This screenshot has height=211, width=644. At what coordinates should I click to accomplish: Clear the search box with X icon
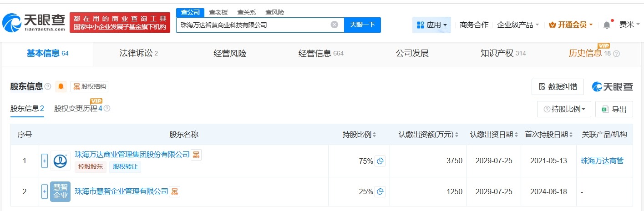(x=335, y=25)
